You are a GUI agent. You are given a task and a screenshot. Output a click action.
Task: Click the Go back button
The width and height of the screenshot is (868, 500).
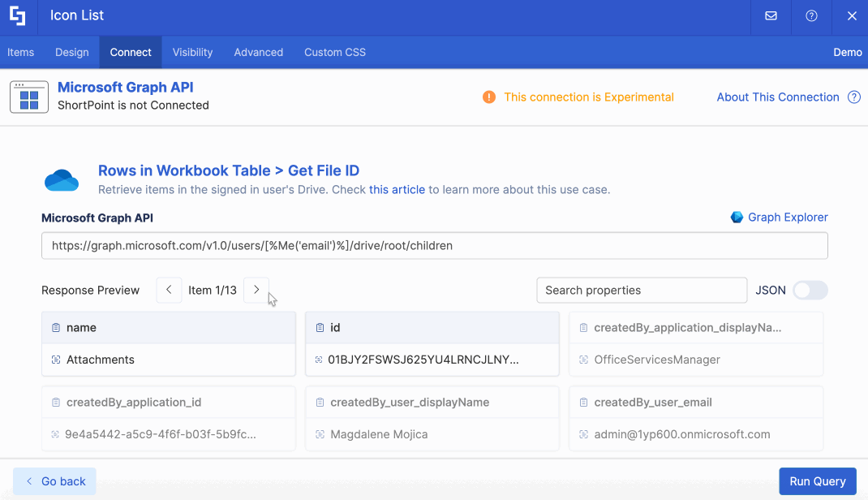click(x=55, y=481)
